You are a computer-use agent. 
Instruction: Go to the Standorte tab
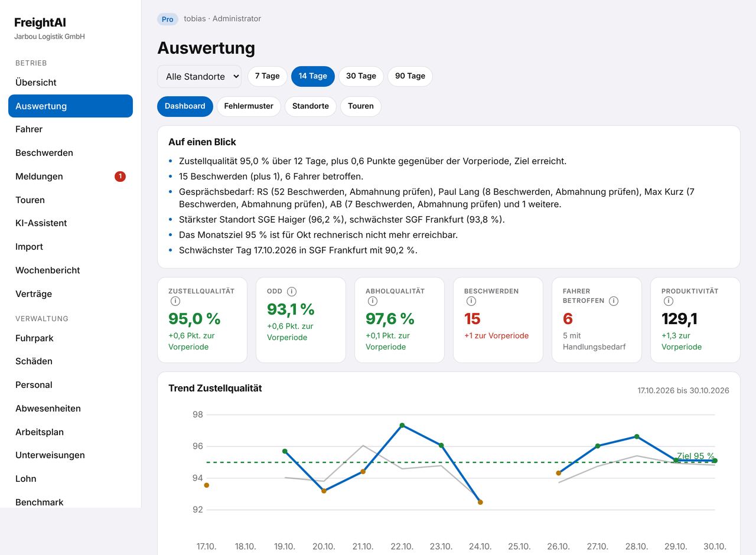(x=311, y=106)
